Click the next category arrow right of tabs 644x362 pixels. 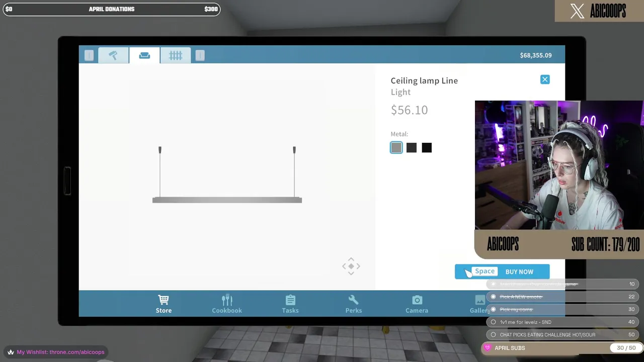[x=200, y=55]
